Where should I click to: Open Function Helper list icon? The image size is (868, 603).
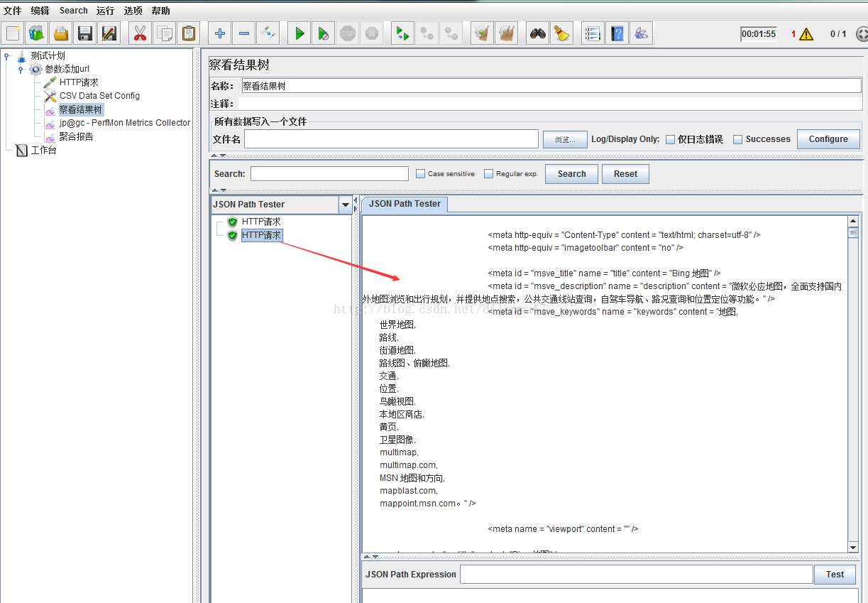593,33
